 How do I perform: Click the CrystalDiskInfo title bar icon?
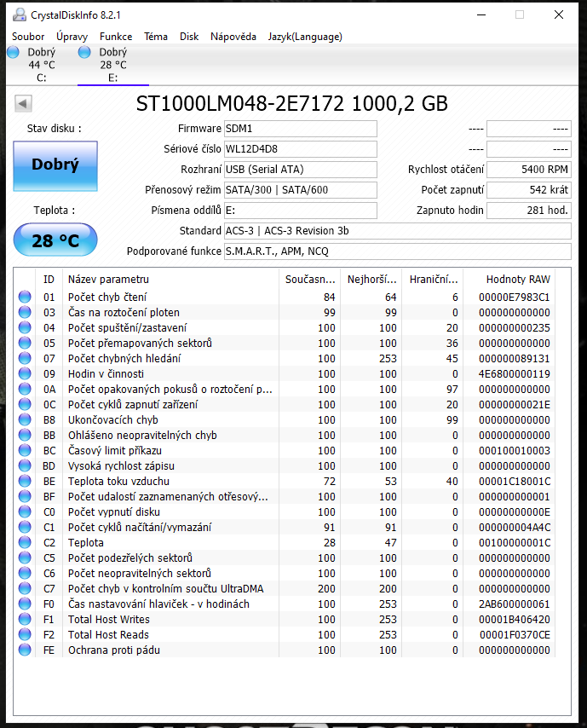[20, 14]
